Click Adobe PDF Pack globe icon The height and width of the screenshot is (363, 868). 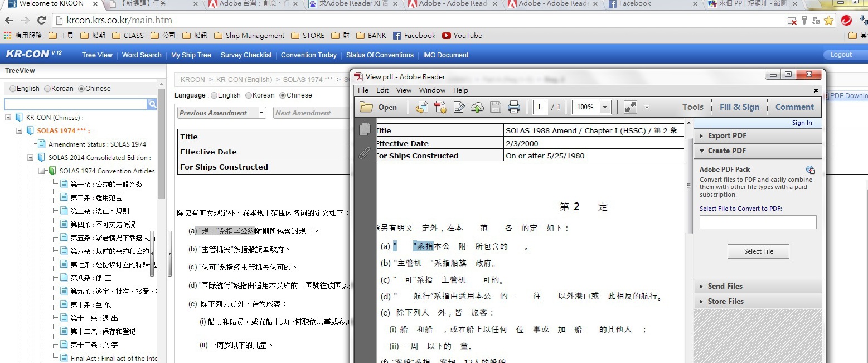811,170
